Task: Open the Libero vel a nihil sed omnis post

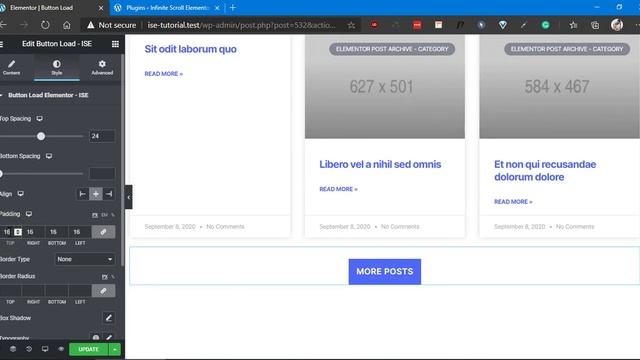Action: [x=380, y=164]
